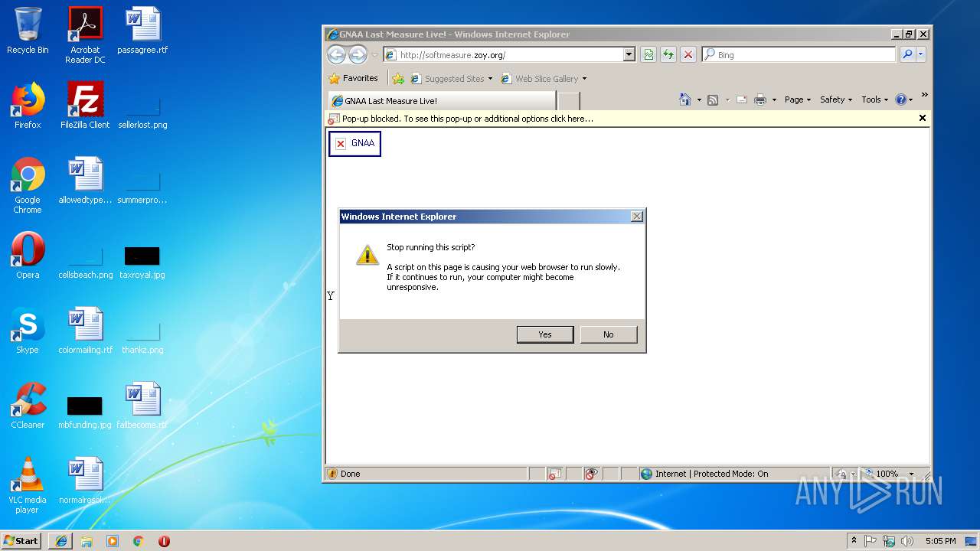The height and width of the screenshot is (551, 980).
Task: Click the RSS feeds icon
Action: 713,100
